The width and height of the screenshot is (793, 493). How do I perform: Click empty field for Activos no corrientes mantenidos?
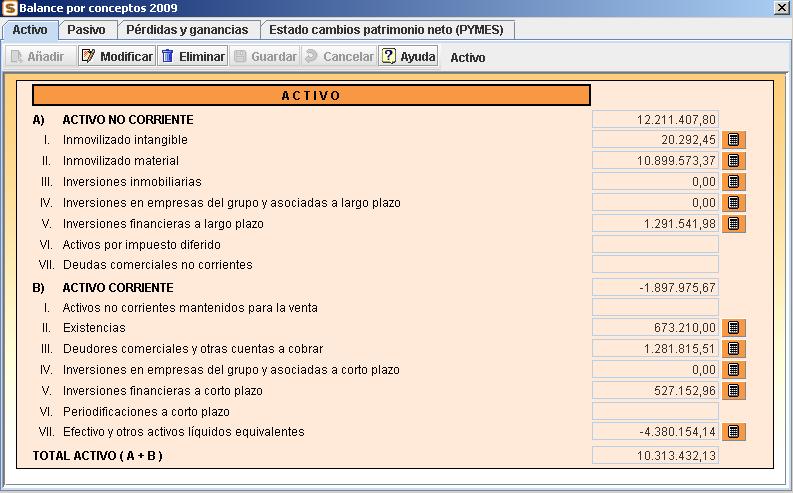[655, 307]
